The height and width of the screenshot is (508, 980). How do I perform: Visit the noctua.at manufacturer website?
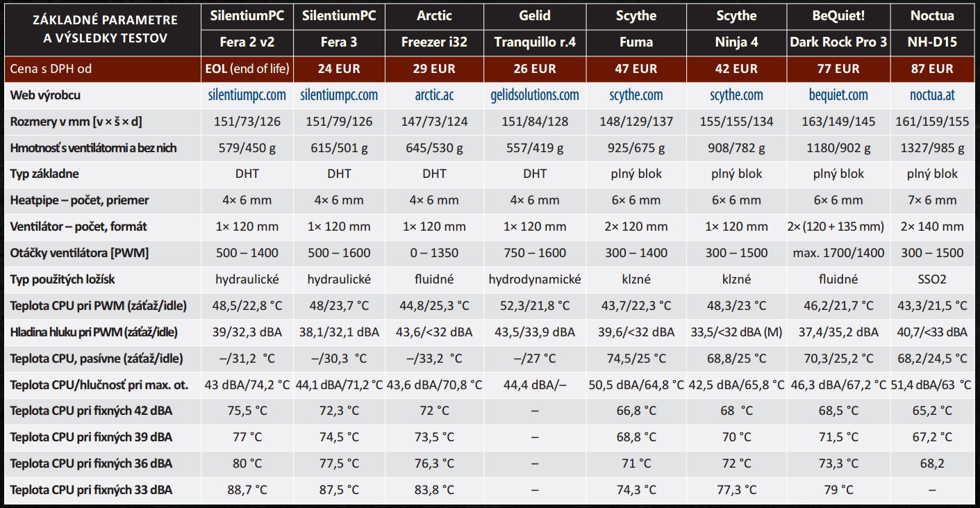[932, 95]
